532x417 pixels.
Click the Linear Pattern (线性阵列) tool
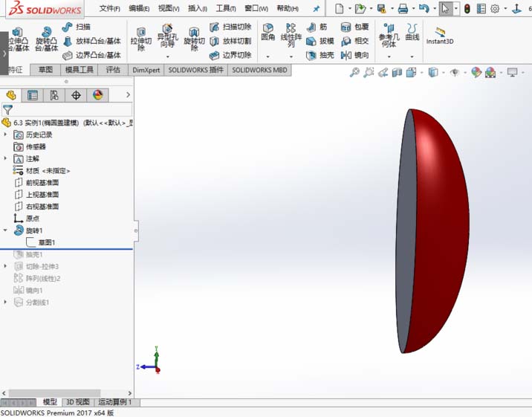point(291,35)
